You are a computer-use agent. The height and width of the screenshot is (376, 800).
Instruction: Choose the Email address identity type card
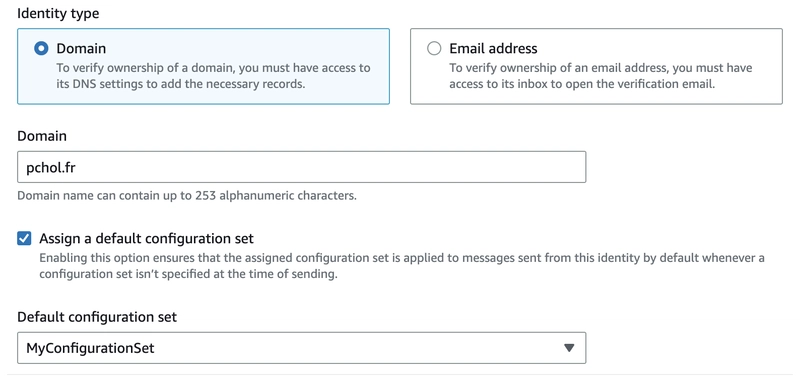click(x=596, y=66)
